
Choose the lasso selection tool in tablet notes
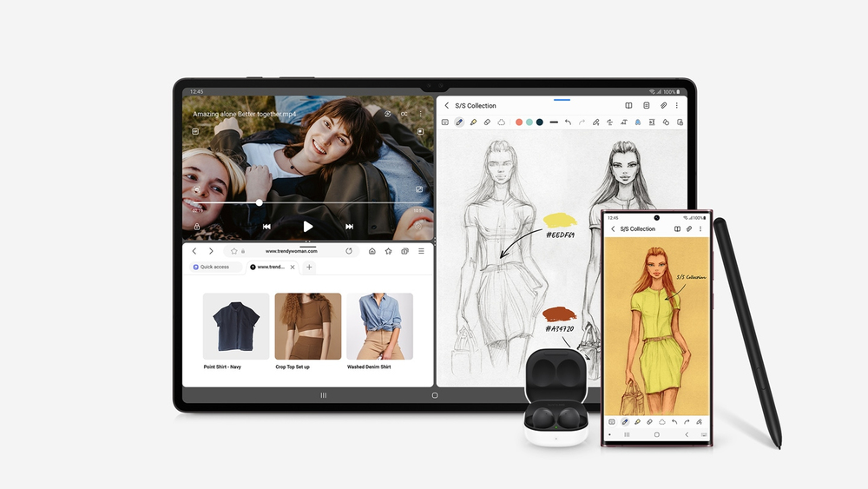(x=501, y=122)
